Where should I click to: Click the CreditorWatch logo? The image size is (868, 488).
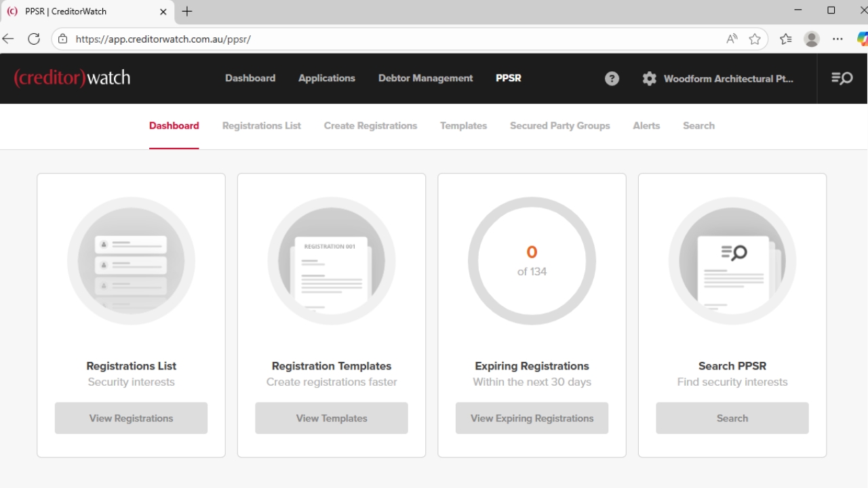(72, 78)
